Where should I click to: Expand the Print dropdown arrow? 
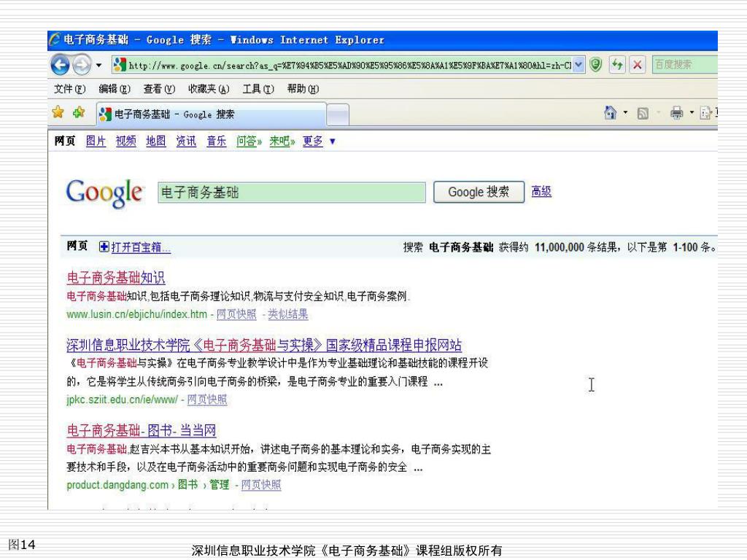click(692, 112)
